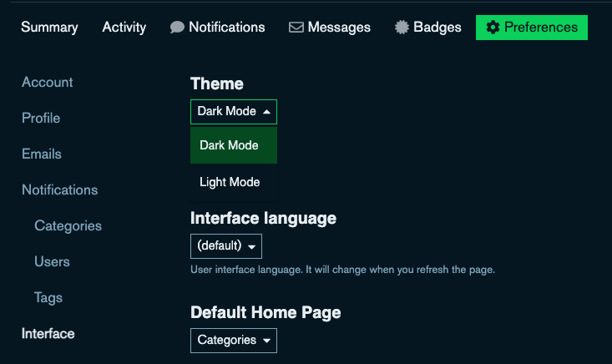This screenshot has height=364, width=612.
Task: Open the Default Home Page Categories dropdown
Action: click(233, 341)
